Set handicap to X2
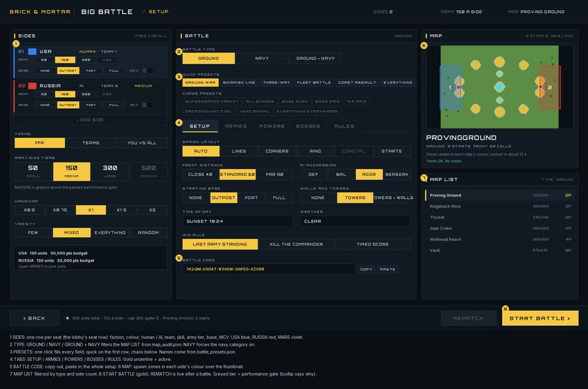This screenshot has height=389, width=588. (x=153, y=210)
